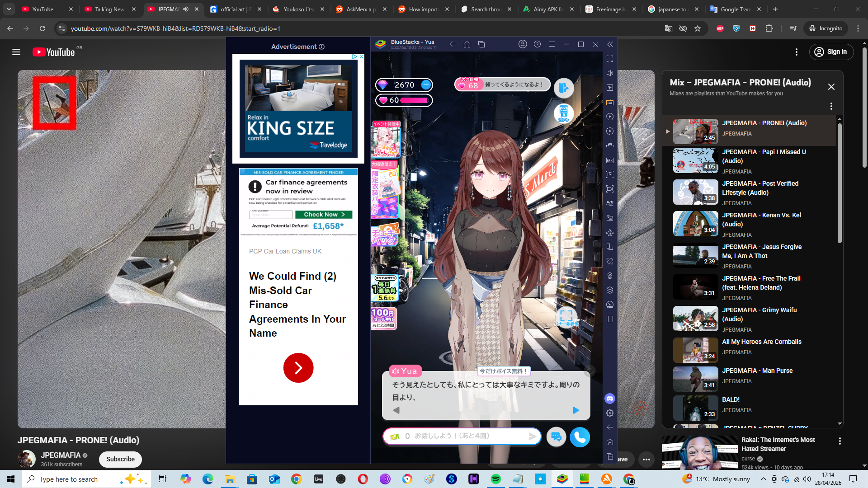Click the YouTube Sign in button
Image resolution: width=868 pixels, height=488 pixels.
[831, 52]
